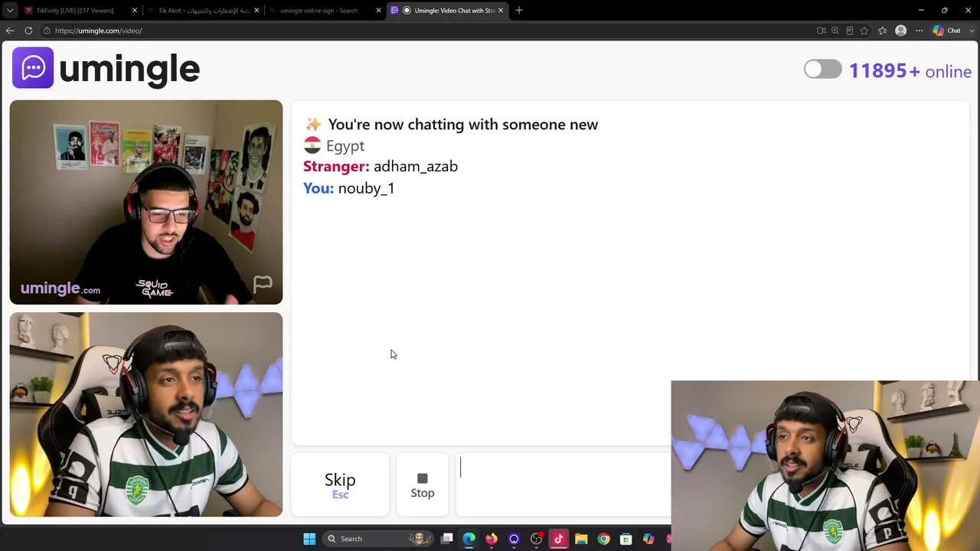The height and width of the screenshot is (551, 980).
Task: Refresh the umingle page
Action: [x=28, y=31]
